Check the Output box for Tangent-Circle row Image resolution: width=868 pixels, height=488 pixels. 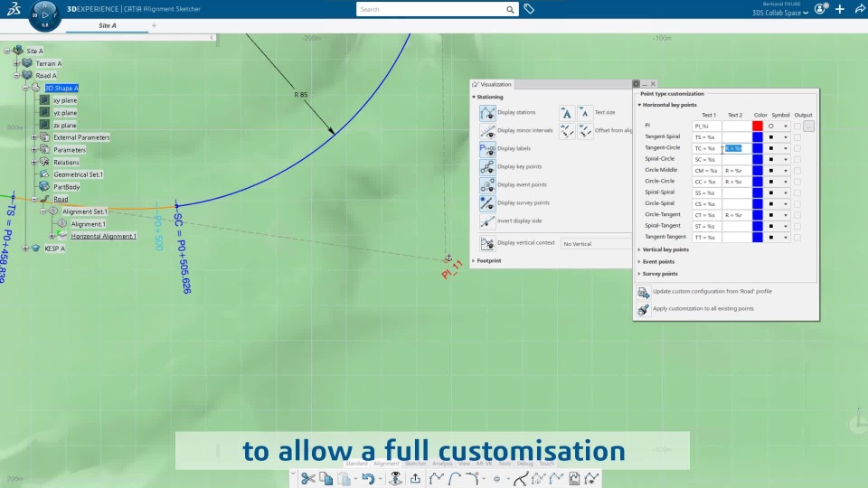click(x=797, y=148)
